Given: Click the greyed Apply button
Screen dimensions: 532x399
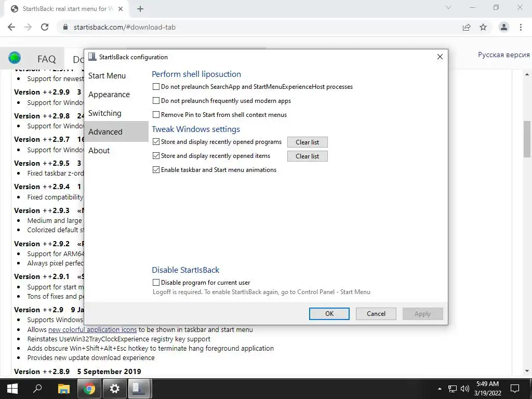Looking at the screenshot, I should tap(423, 313).
